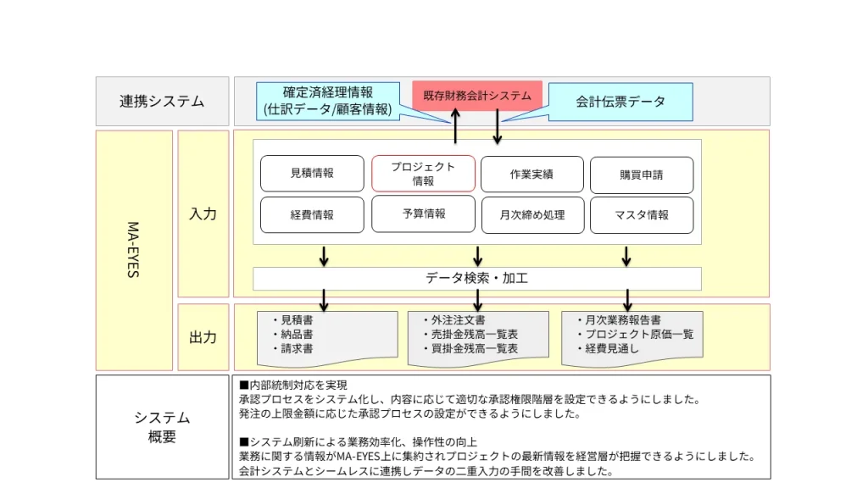This screenshot has width=868, height=488.
Task: Click 経費見通し list entry
Action: [612, 348]
